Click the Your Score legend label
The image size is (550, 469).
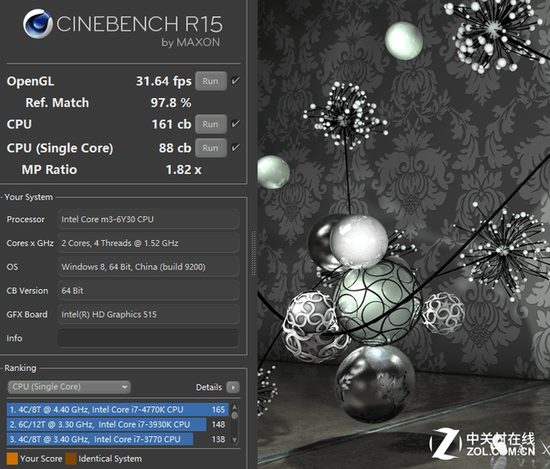coord(41,459)
